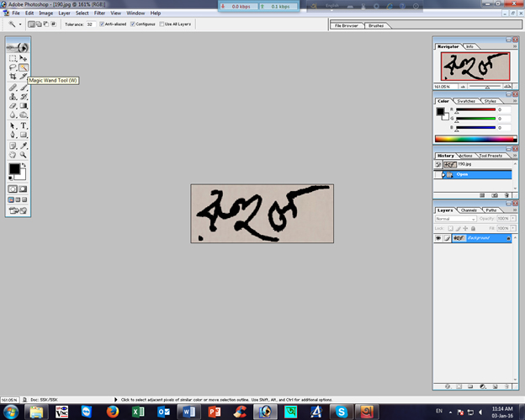
Task: Click zoom in mountains icon in Navigator
Action: [507, 87]
